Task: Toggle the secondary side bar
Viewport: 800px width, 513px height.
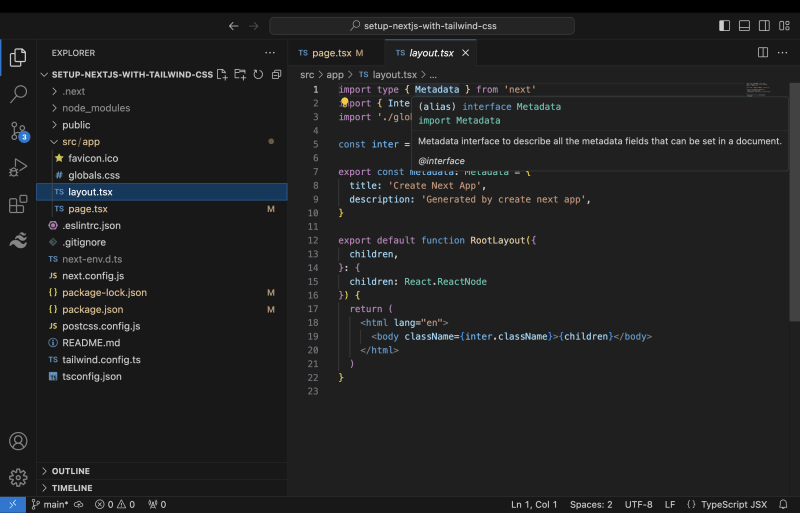Action: [764, 26]
